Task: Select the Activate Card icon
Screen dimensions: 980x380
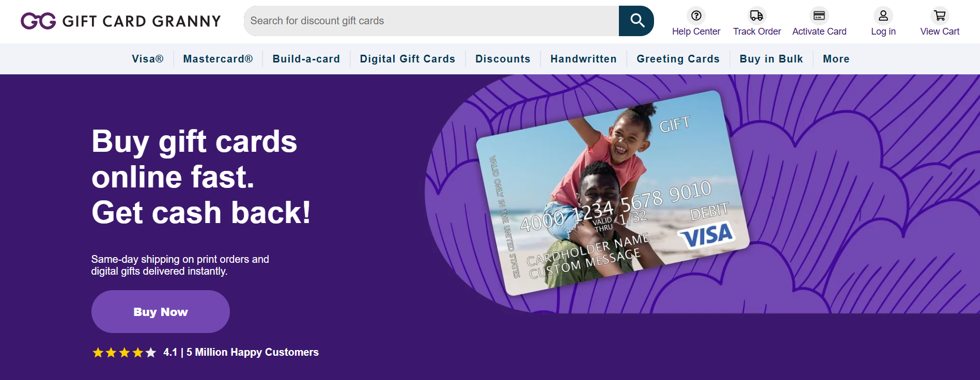Action: pyautogui.click(x=819, y=15)
